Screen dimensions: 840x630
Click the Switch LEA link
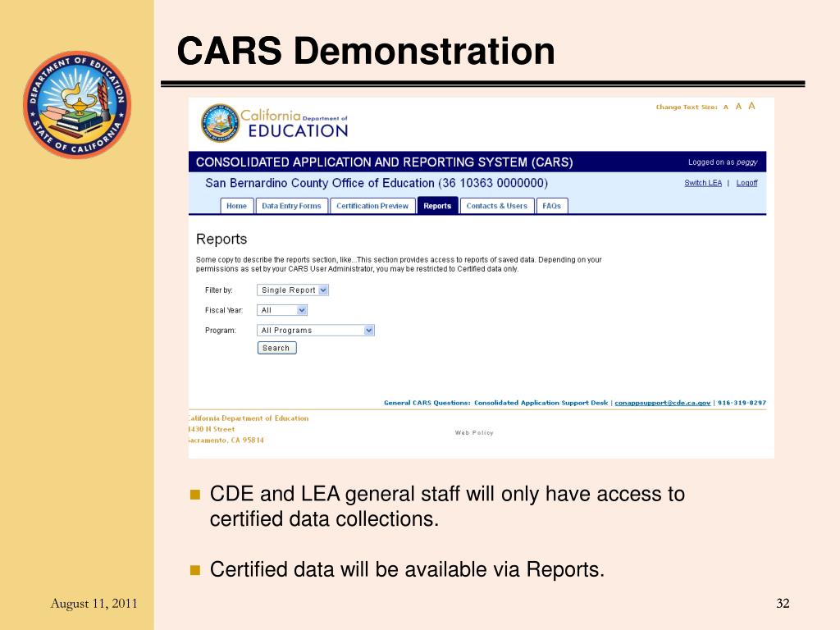(703, 183)
